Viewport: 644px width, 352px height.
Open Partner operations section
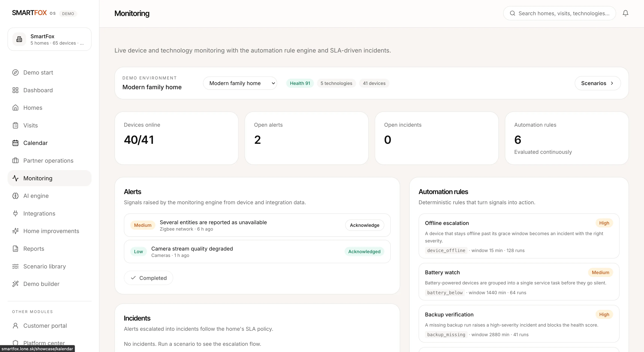[x=50, y=161]
